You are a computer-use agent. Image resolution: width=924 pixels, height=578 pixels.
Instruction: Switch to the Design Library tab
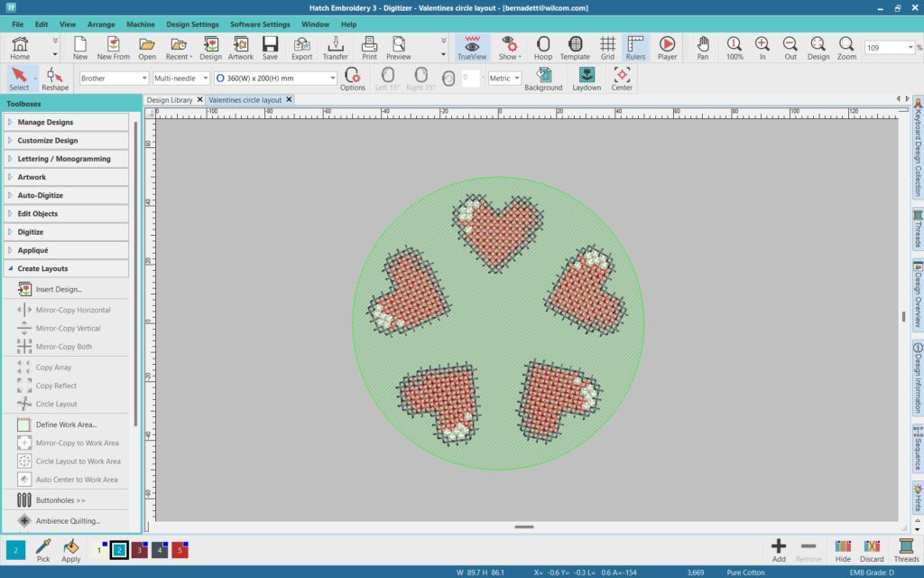tap(169, 100)
